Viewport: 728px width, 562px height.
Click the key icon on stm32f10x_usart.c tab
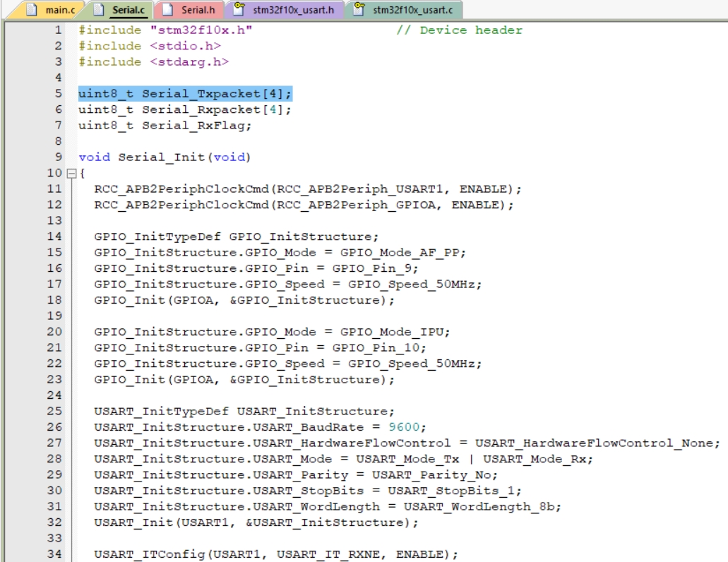coord(359,8)
